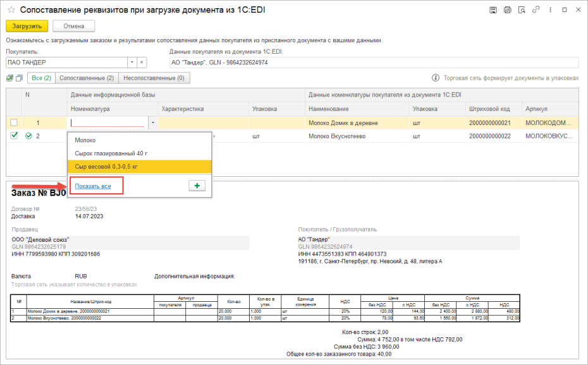This screenshot has height=365, width=588.
Task: Click delivery date 14.07.2023
Action: click(x=89, y=217)
